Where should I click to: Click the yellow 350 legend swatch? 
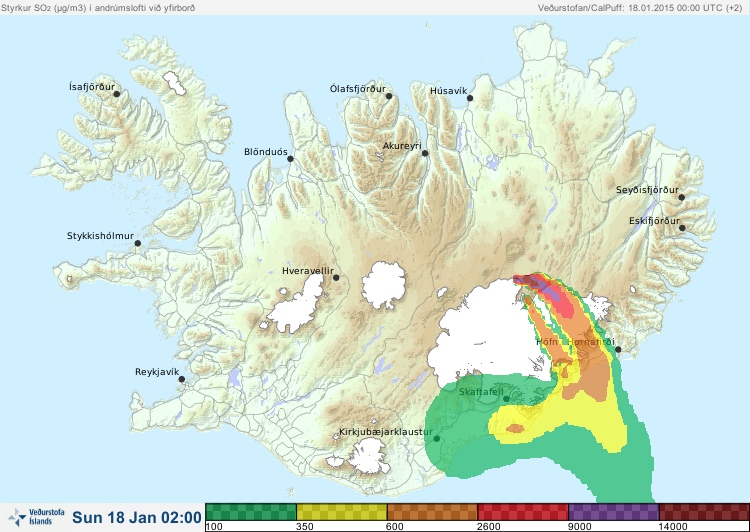coord(342,512)
